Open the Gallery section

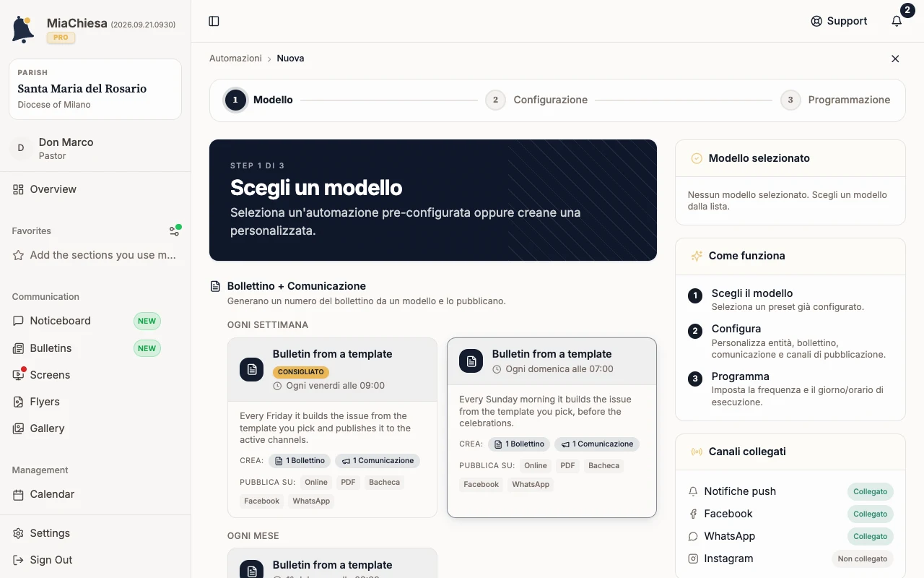click(95, 428)
